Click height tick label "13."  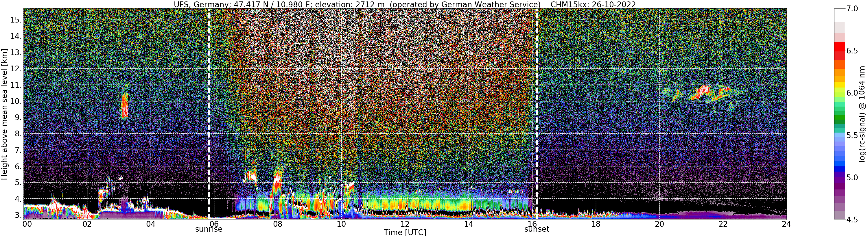click(16, 53)
